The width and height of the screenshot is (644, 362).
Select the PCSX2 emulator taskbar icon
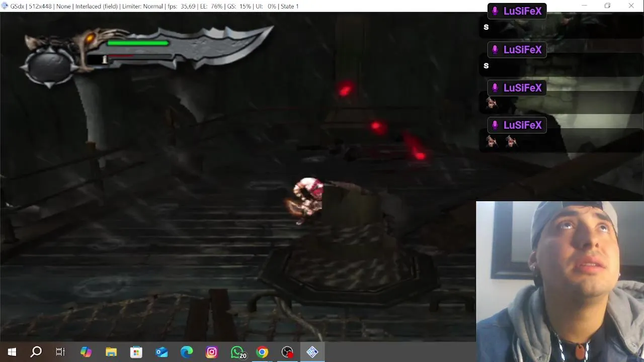pyautogui.click(x=312, y=352)
